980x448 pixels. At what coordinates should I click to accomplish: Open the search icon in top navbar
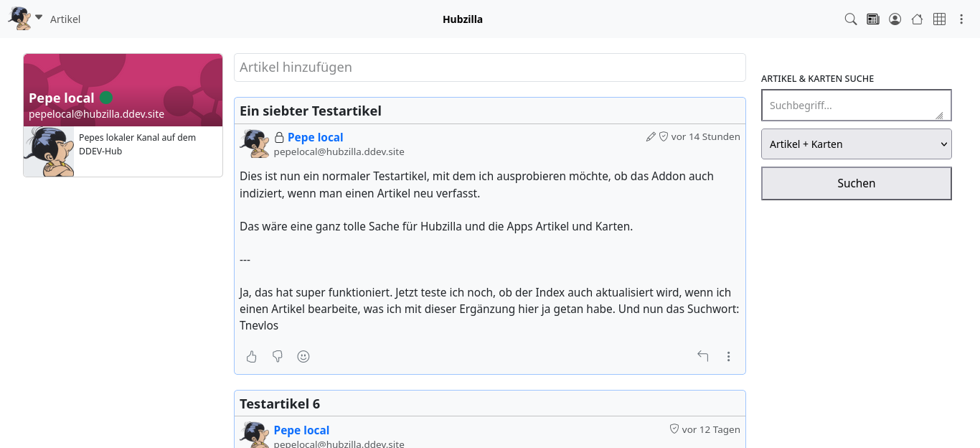coord(850,19)
